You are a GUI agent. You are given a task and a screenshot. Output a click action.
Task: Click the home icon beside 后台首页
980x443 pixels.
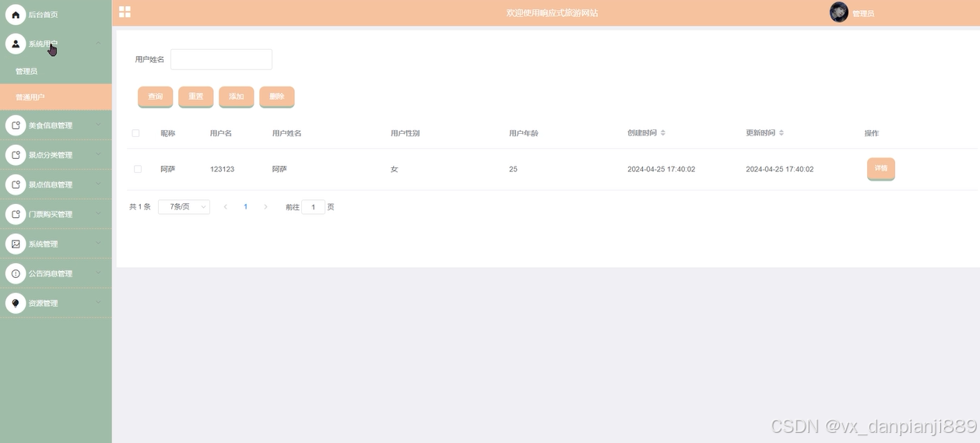click(x=16, y=15)
